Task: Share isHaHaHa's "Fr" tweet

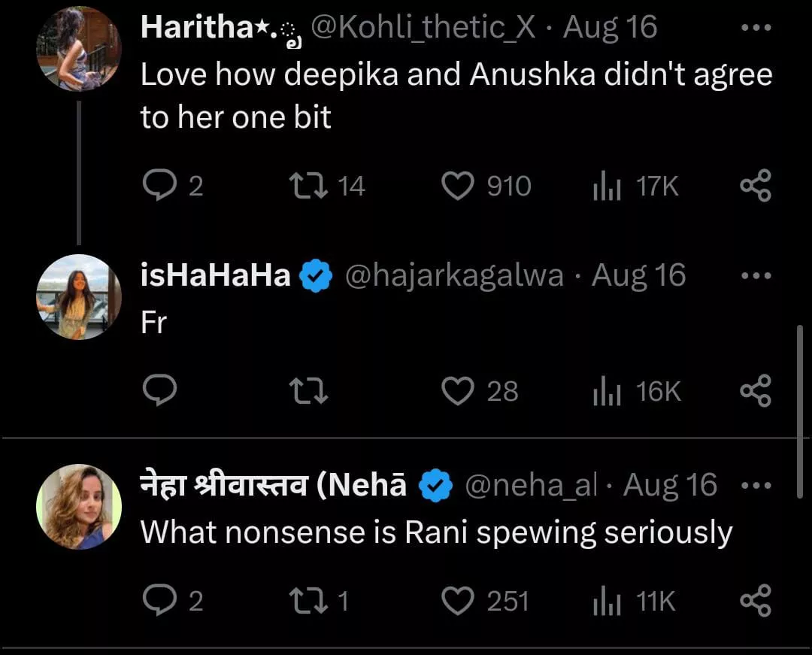Action: tap(756, 391)
